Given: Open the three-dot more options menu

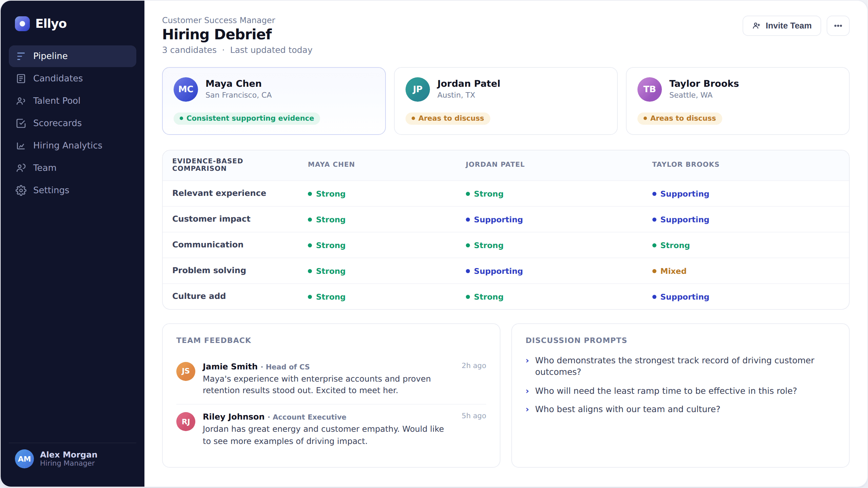Looking at the screenshot, I should pos(838,26).
